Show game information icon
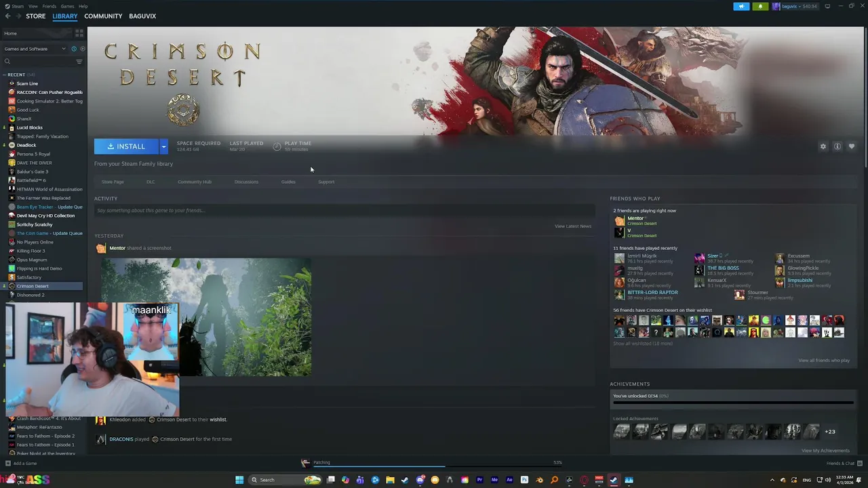Screen dimensions: 868x488 (x=837, y=146)
